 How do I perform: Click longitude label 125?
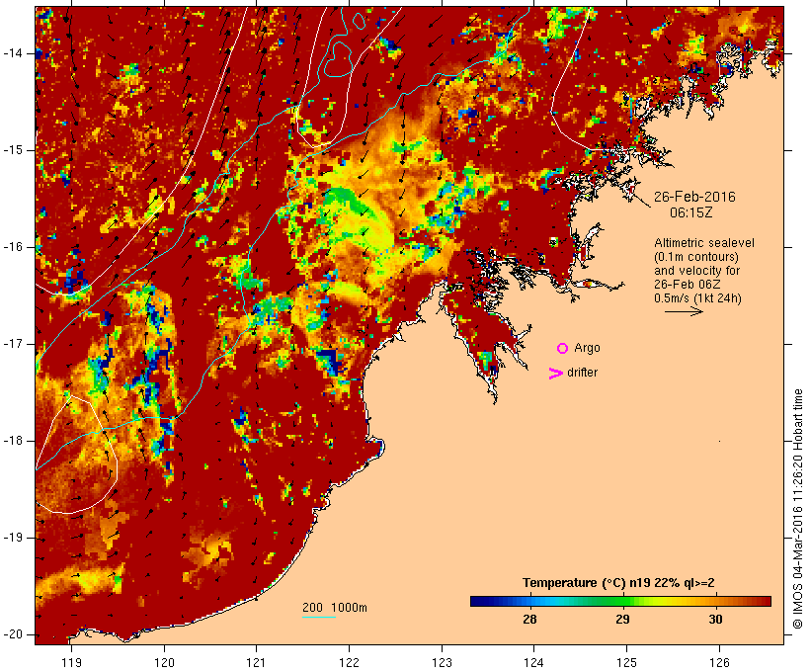pos(626,662)
